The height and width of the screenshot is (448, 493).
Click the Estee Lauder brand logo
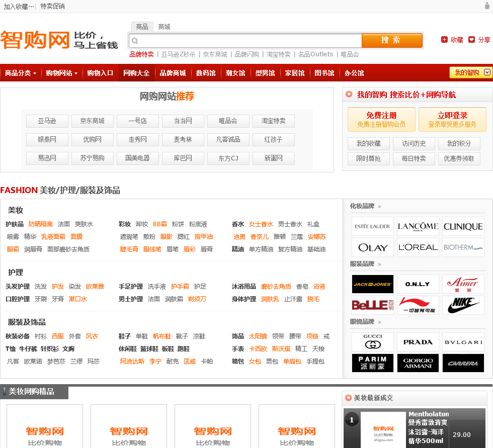coord(372,226)
